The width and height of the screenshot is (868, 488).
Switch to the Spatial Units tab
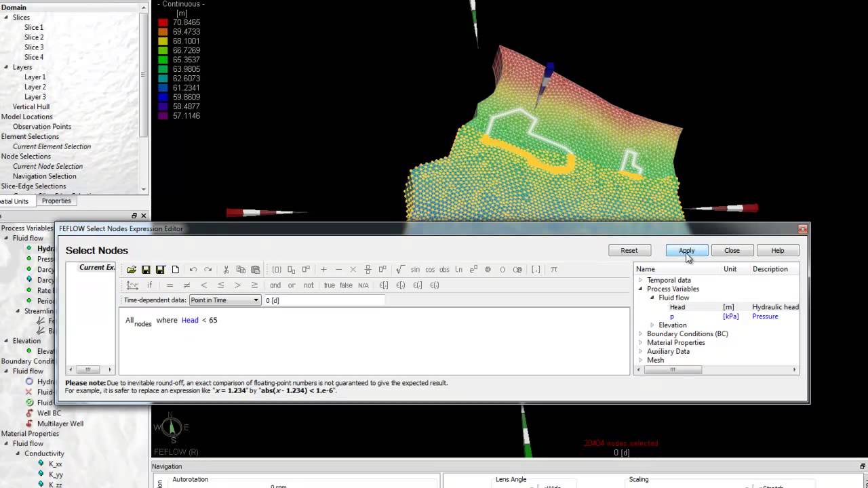click(14, 201)
